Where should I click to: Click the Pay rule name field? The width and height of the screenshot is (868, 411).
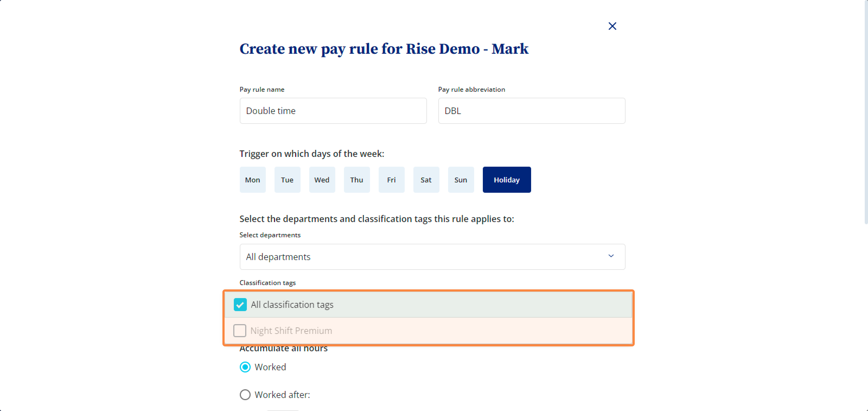[333, 110]
